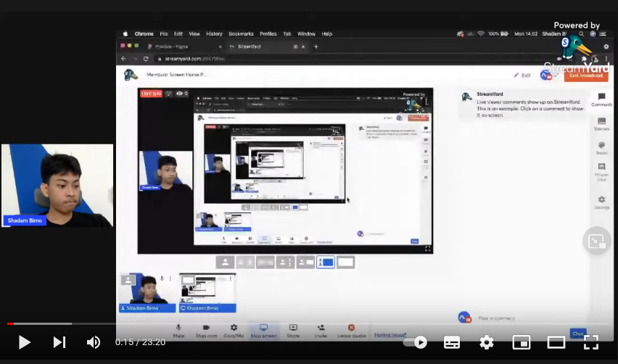The height and width of the screenshot is (364, 618).
Task: Open the Chrome extensions puzzle icon
Action: [585, 59]
